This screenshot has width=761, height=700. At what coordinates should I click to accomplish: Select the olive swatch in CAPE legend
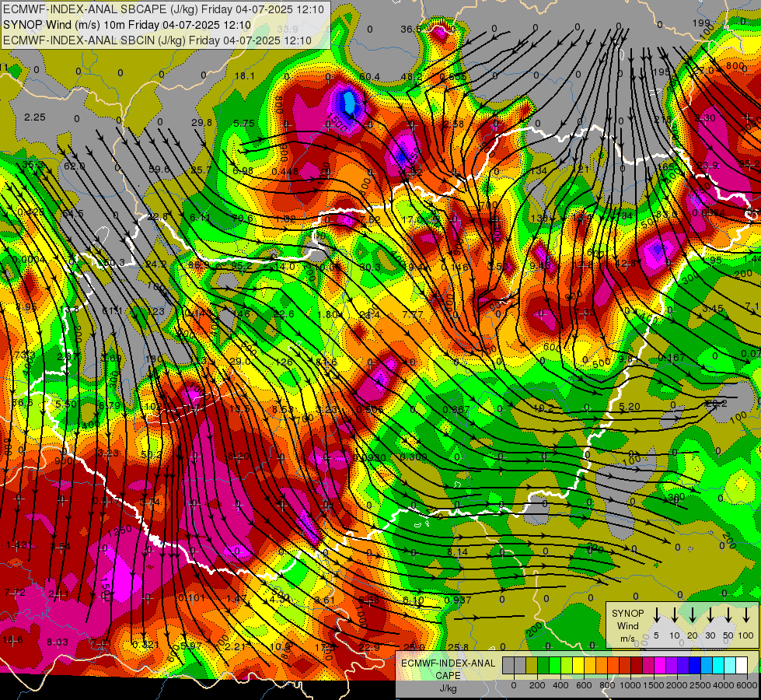[532, 665]
